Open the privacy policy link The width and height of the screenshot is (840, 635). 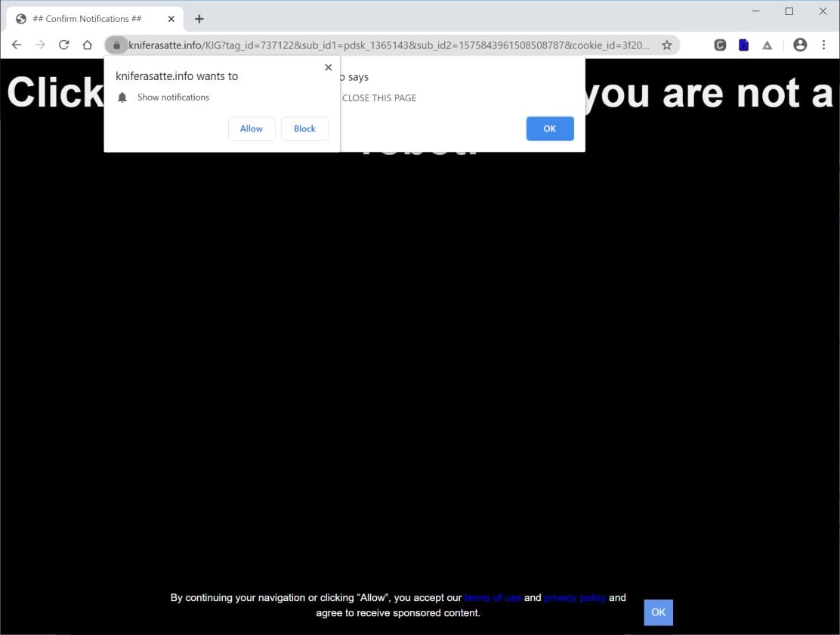(575, 597)
